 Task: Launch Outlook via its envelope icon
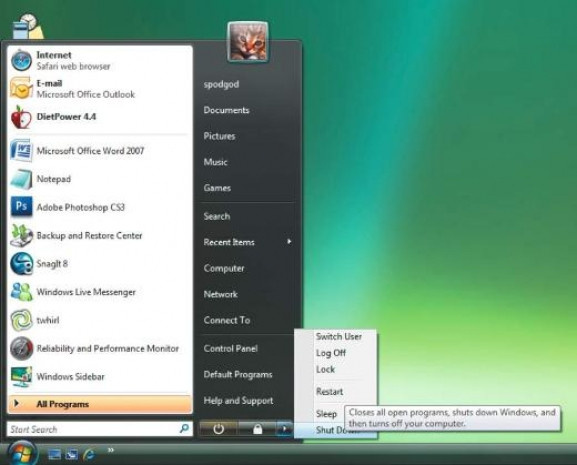[x=21, y=88]
